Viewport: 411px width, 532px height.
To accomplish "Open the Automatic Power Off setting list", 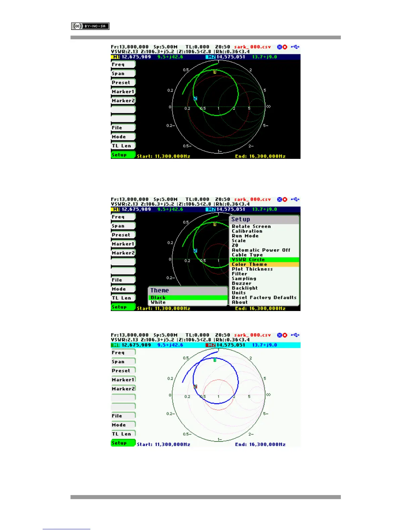I will 264,250.
